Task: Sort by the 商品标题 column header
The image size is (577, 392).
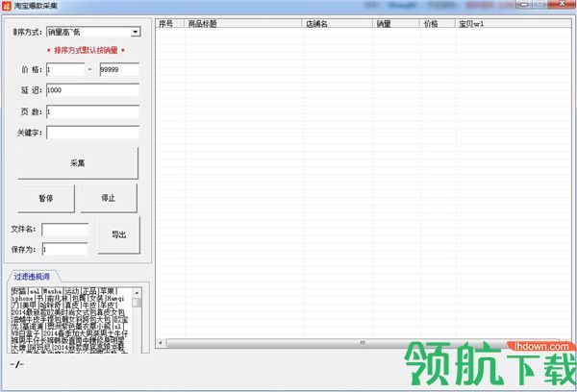Action: (x=243, y=24)
